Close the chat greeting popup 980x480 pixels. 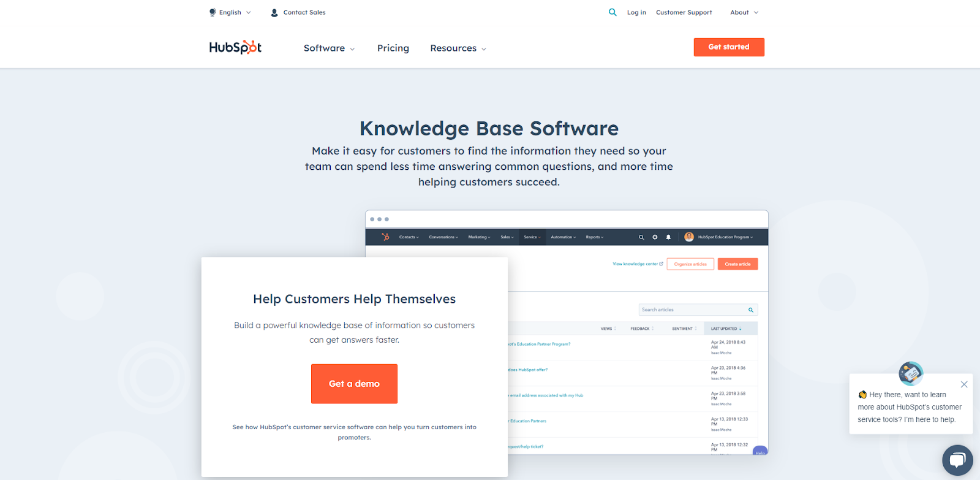(x=964, y=384)
